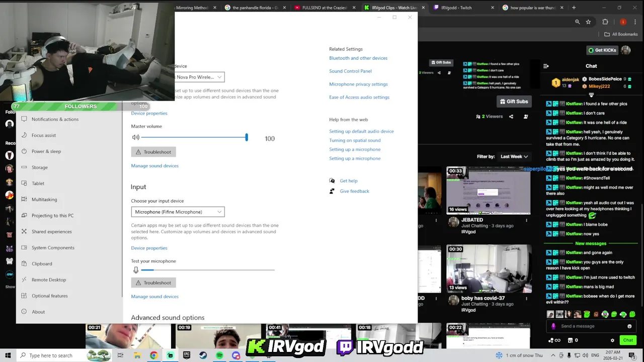Viewport: 644px width, 362px height.
Task: Click the Windows Start button
Action: coord(8,355)
